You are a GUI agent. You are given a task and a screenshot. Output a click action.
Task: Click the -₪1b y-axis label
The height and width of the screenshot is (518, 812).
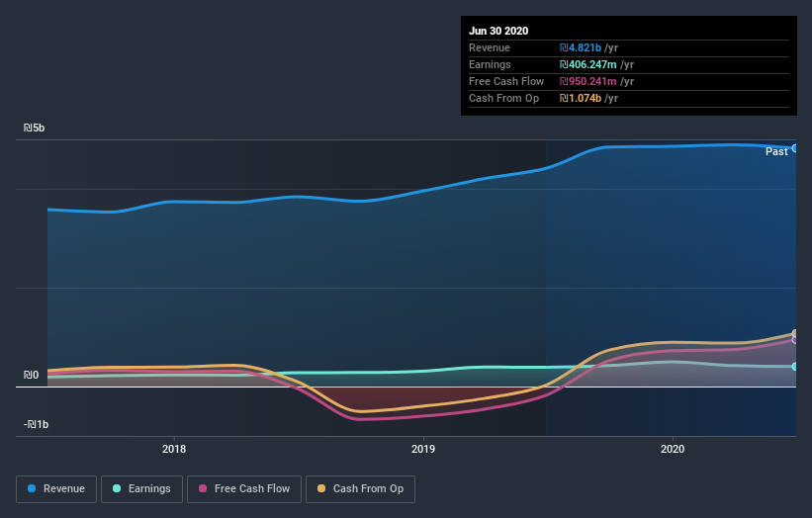pos(36,424)
